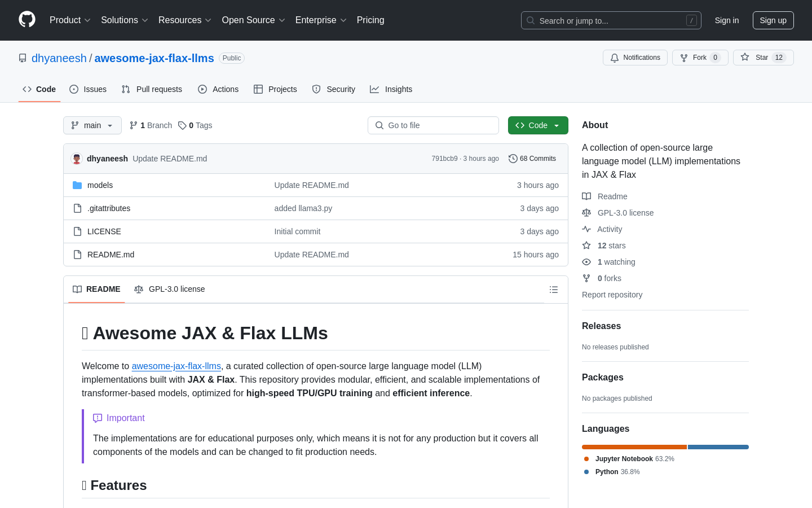Click the README.md file icon
The width and height of the screenshot is (812, 508).
click(77, 255)
